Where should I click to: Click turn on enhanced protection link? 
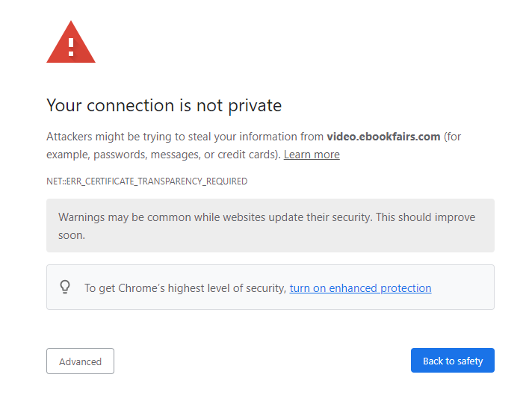[x=360, y=288]
